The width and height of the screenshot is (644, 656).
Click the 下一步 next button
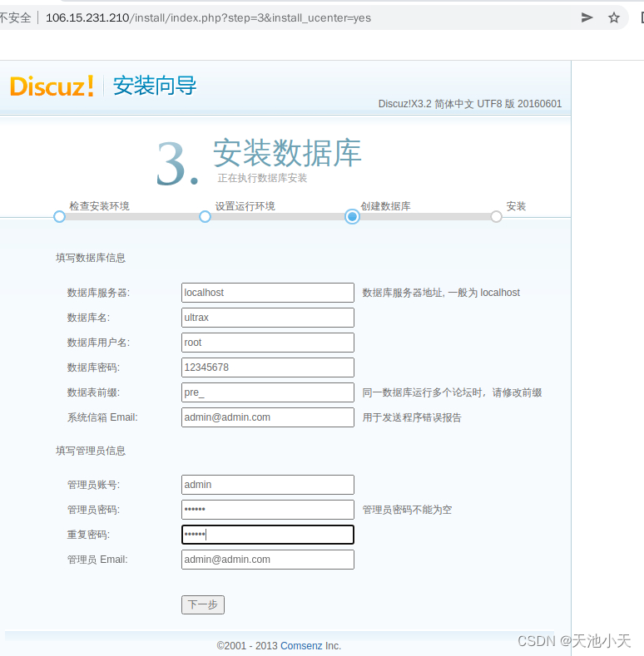coord(203,604)
